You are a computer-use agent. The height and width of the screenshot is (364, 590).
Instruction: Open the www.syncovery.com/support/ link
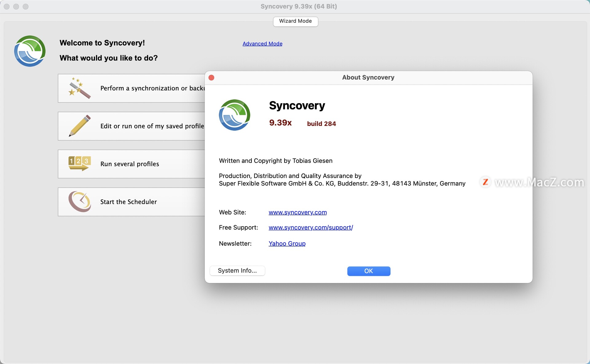point(311,227)
